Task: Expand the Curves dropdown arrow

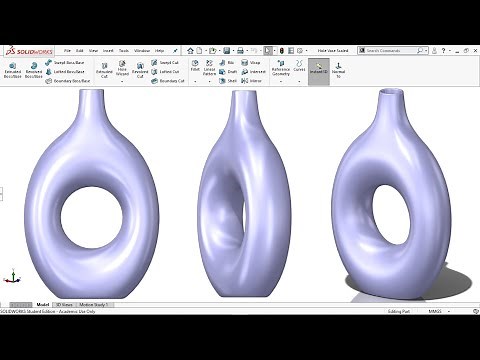Action: 299,81
